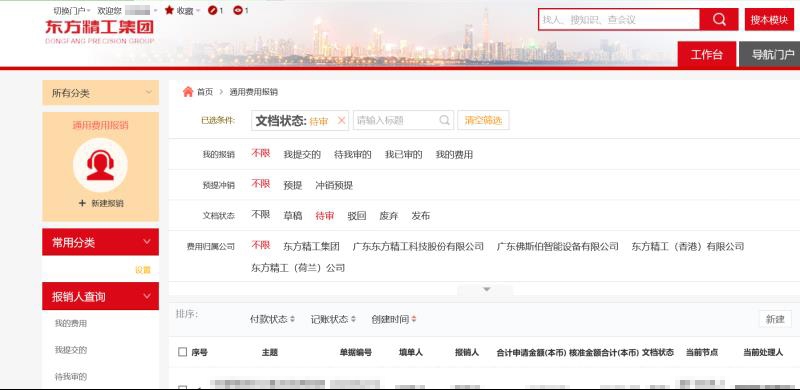The width and height of the screenshot is (800, 390).
Task: Select 我已审的 filter option
Action: (x=403, y=155)
